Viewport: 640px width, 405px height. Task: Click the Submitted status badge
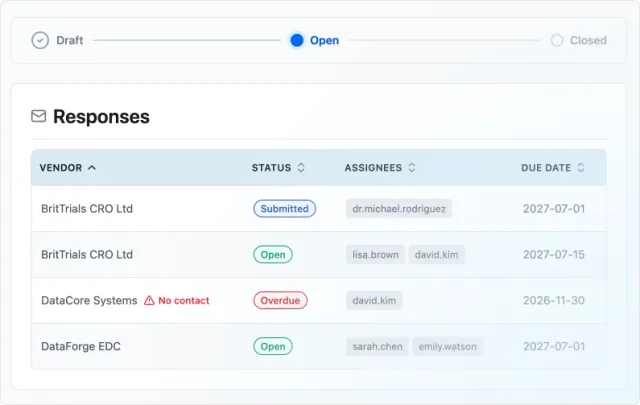coord(284,209)
